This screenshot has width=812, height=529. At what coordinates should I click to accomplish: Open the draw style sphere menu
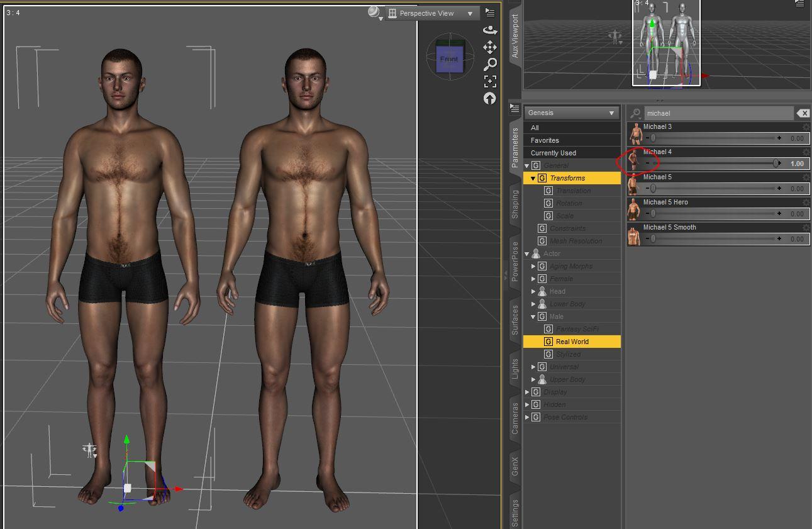(x=375, y=13)
